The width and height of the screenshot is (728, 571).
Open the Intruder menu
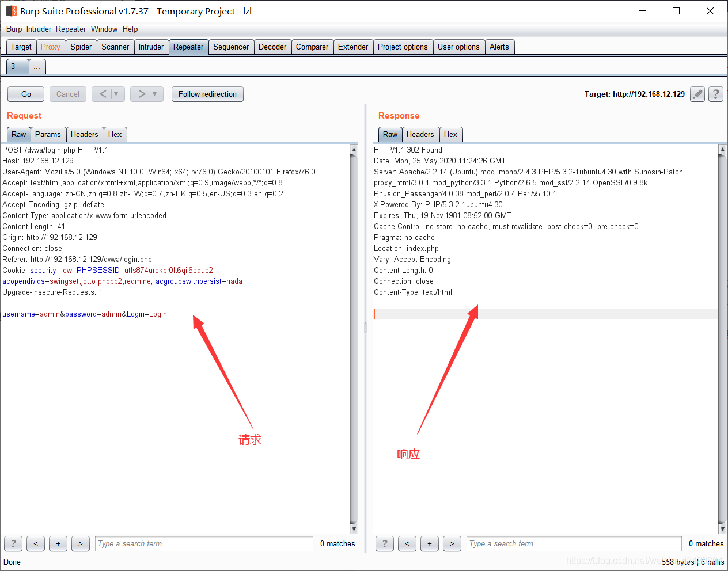click(x=39, y=29)
